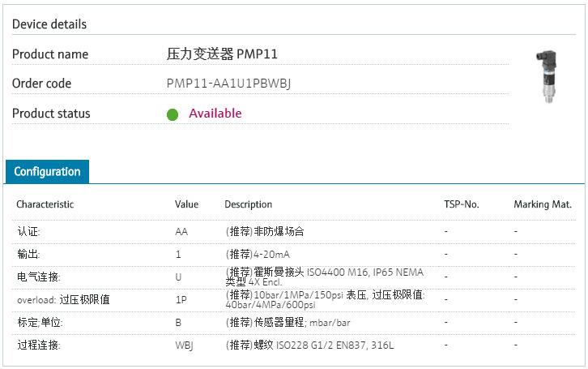588x369 pixels.
Task: Select the 过程连接 characteristic row
Action: tap(38, 345)
